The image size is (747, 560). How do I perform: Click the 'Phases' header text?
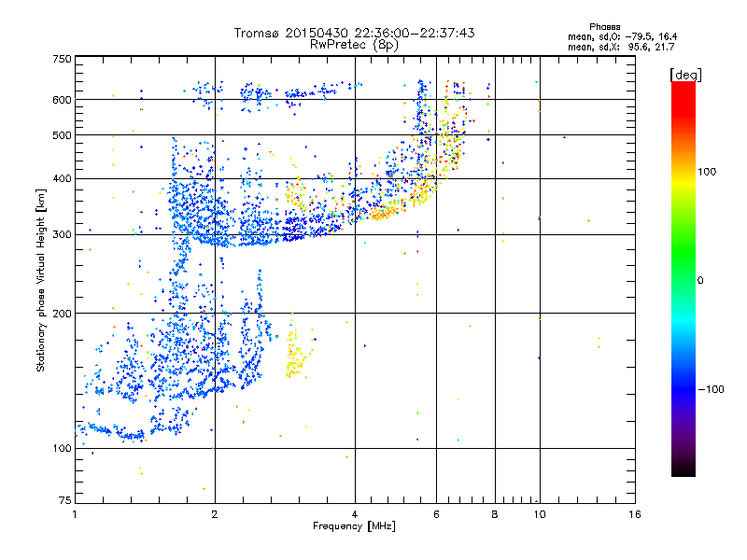coord(604,27)
